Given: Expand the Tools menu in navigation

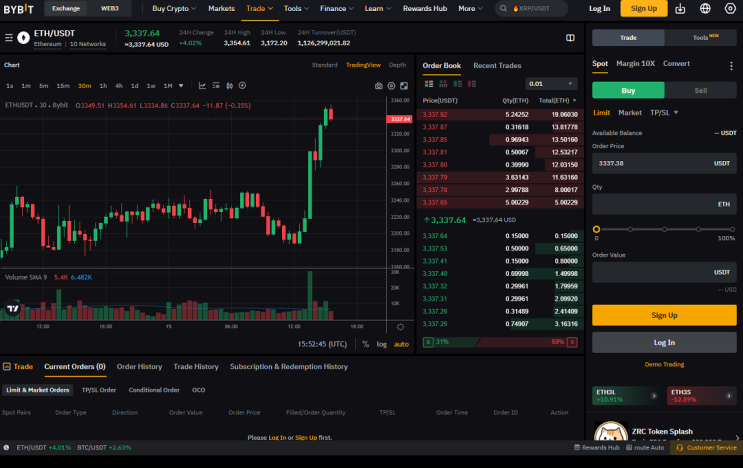Looking at the screenshot, I should pyautogui.click(x=296, y=9).
